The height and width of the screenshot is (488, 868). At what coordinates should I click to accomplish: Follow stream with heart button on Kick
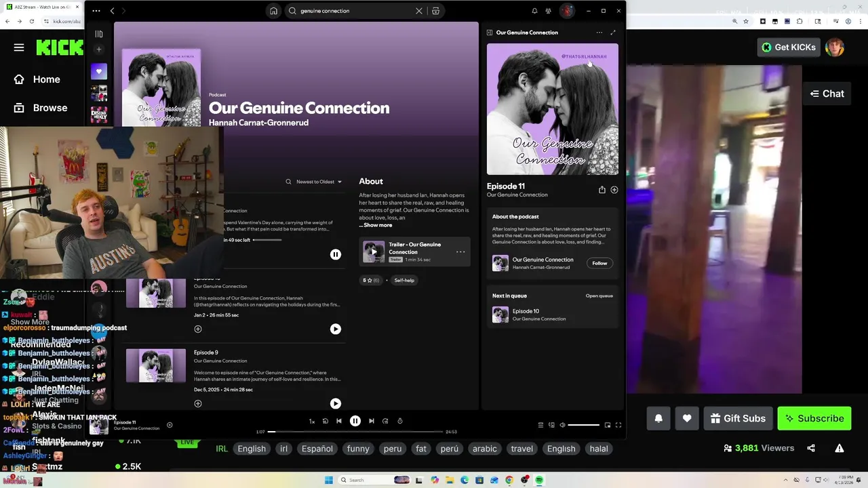[687, 418]
